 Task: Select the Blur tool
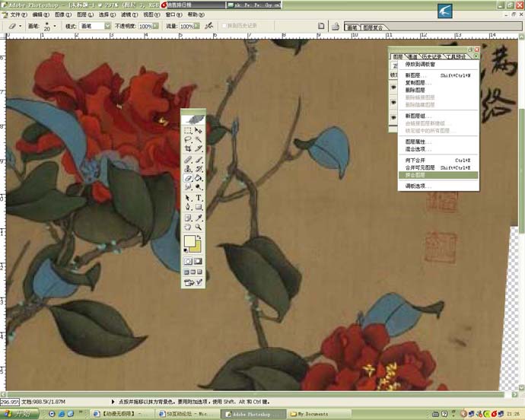coord(188,186)
